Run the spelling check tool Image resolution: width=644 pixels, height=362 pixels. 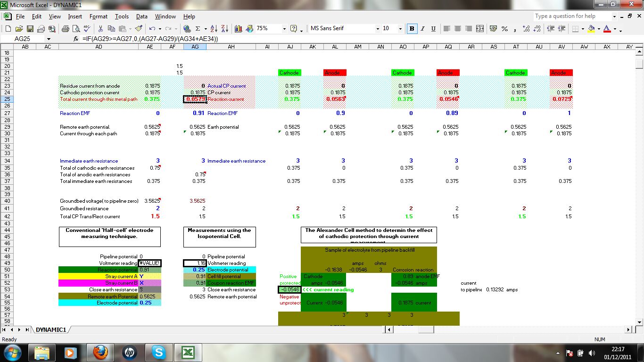tap(88, 29)
